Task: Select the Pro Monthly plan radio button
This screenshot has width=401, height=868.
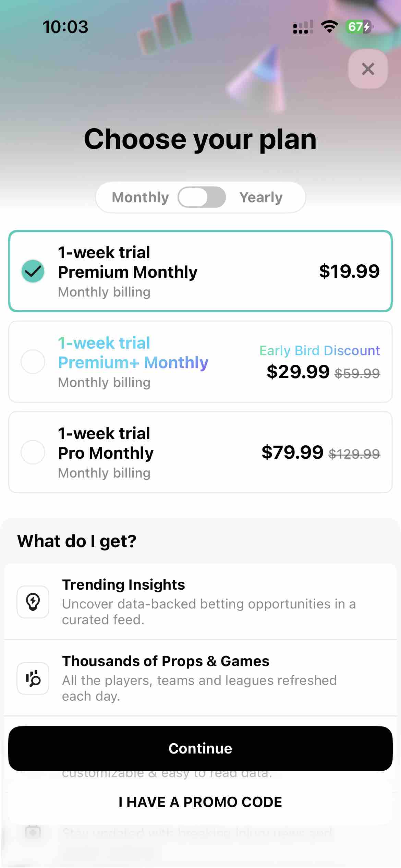Action: tap(33, 453)
